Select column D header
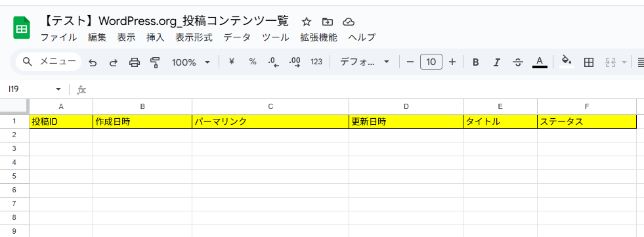 click(406, 106)
